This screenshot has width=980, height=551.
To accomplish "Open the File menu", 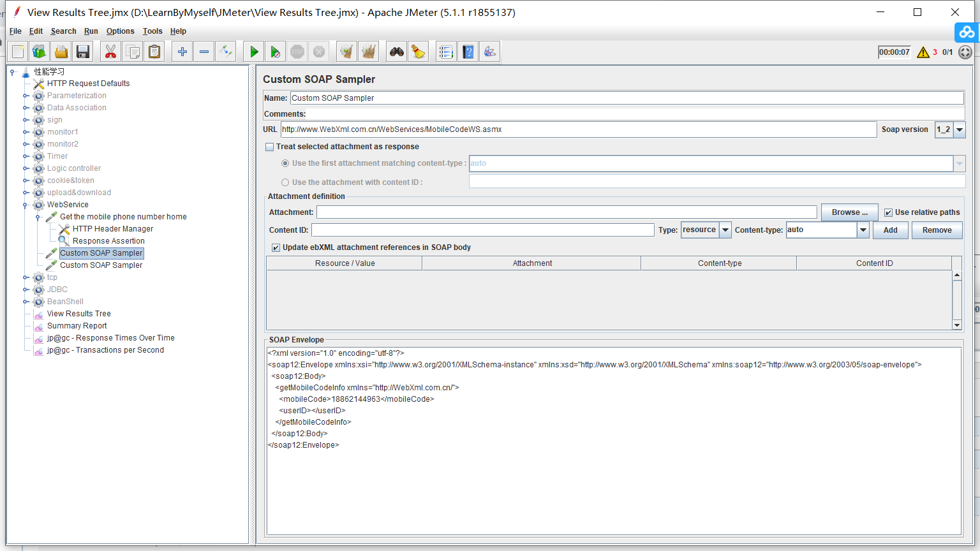I will click(x=15, y=31).
